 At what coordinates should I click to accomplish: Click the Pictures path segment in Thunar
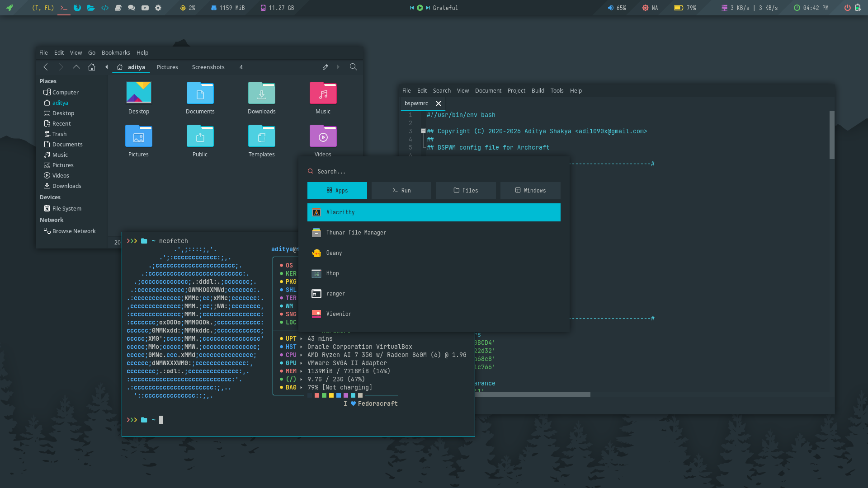[x=167, y=67]
